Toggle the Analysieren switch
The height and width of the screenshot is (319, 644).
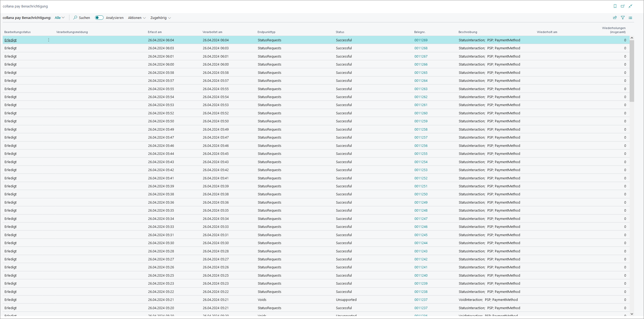click(99, 18)
